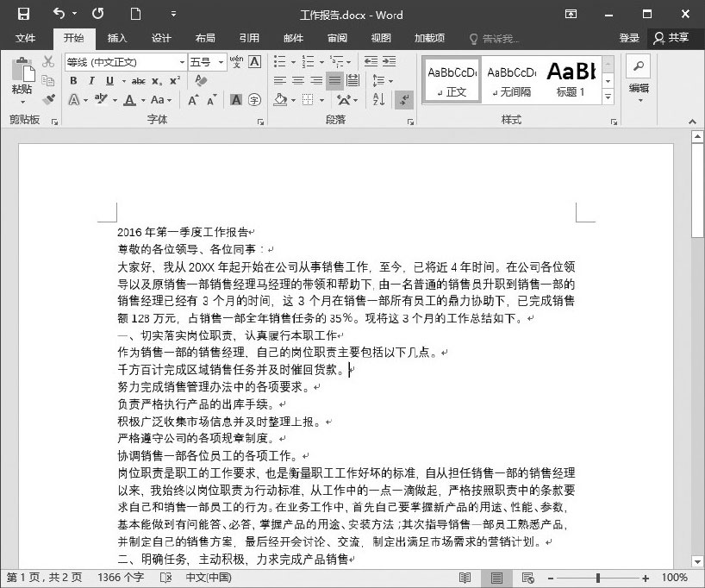Click the 共享 share button
Image resolution: width=705 pixels, height=588 pixels.
[x=671, y=38]
